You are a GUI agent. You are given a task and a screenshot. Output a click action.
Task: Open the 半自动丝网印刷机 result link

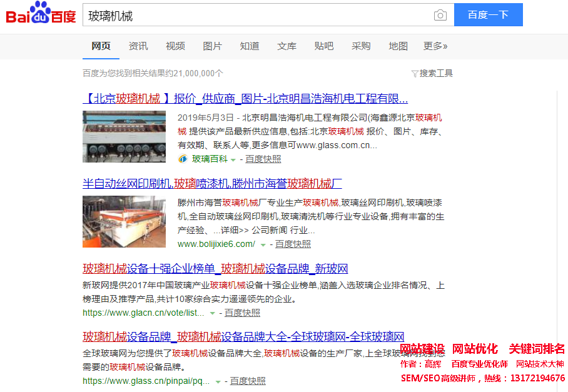coord(212,184)
